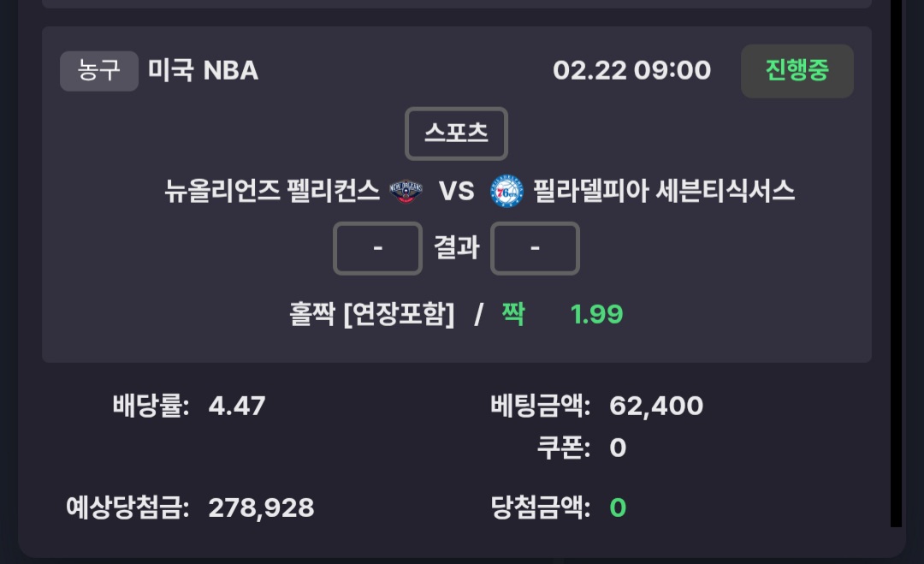Tap the 농구 sport tag
This screenshot has height=564, width=924.
click(x=99, y=70)
